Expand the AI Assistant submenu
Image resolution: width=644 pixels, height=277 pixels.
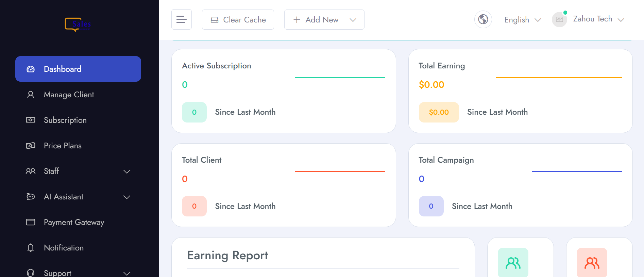click(126, 197)
